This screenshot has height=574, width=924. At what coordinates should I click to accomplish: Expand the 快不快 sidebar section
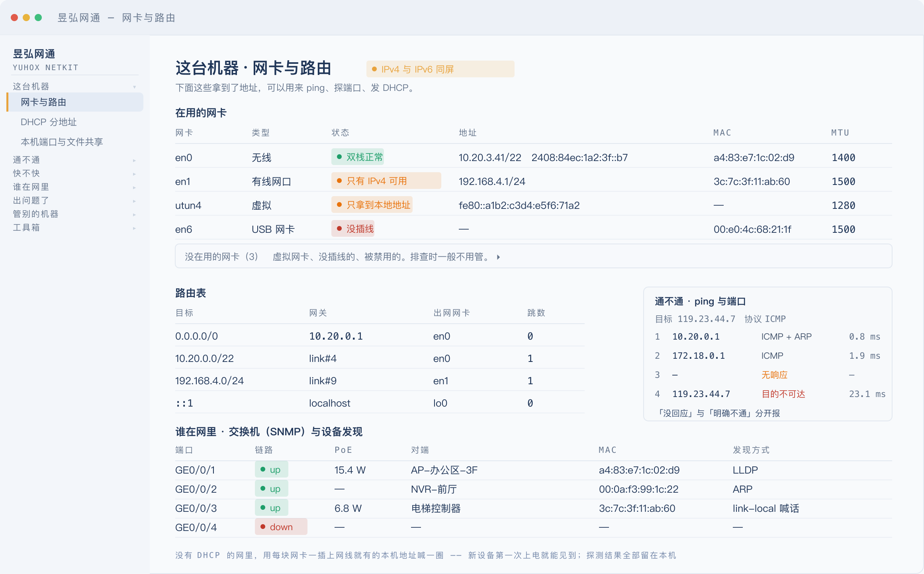(75, 173)
